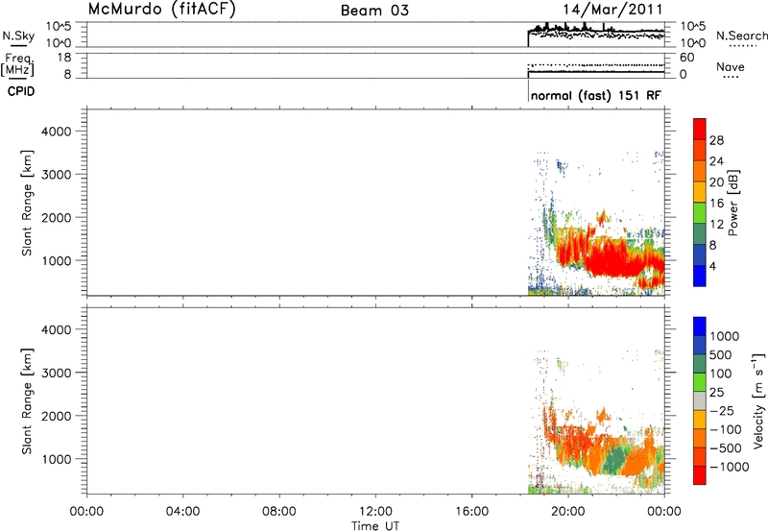Click the N.Sky legend label
The width and height of the screenshot is (768, 532).
[18, 36]
